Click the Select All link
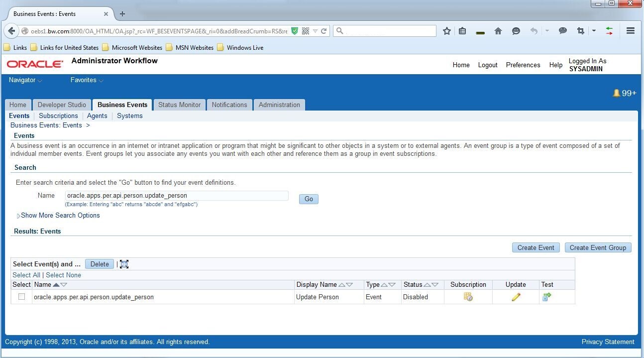 click(x=26, y=275)
